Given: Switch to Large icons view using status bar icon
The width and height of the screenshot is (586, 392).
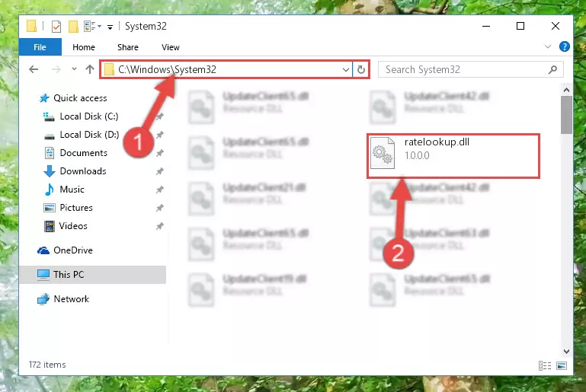Looking at the screenshot, I should tap(562, 365).
